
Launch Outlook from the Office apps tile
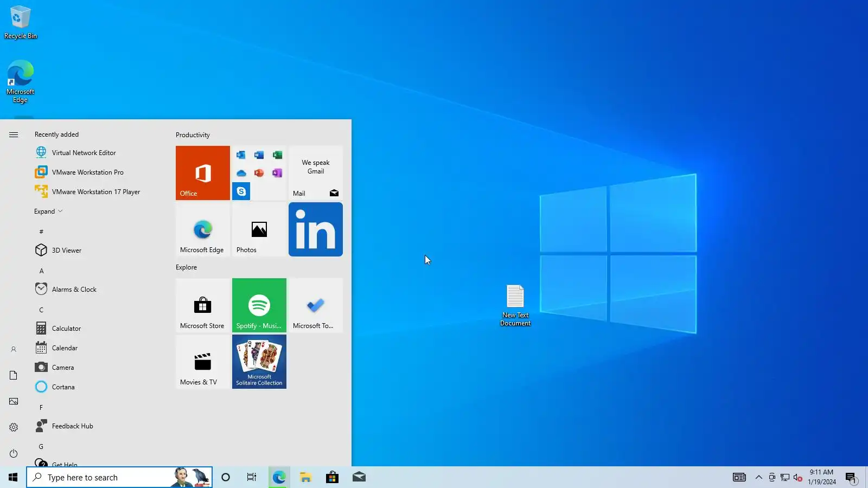(241, 155)
